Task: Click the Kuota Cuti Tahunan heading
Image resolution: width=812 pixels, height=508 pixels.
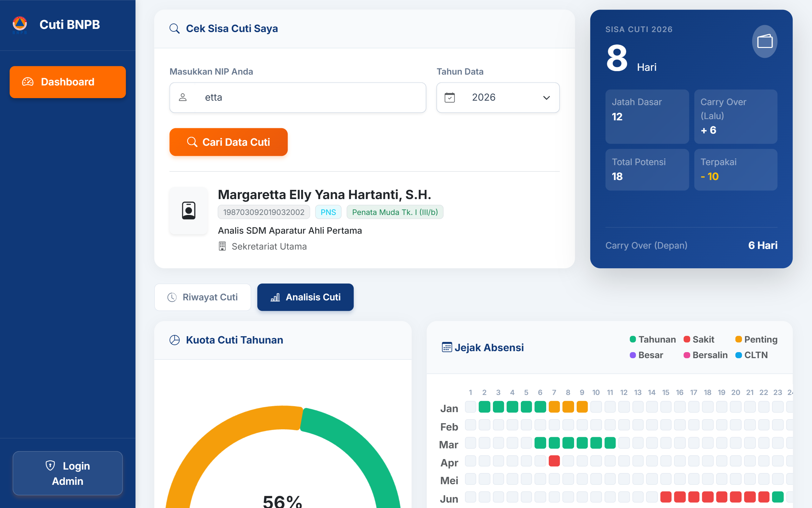Action: 234,340
